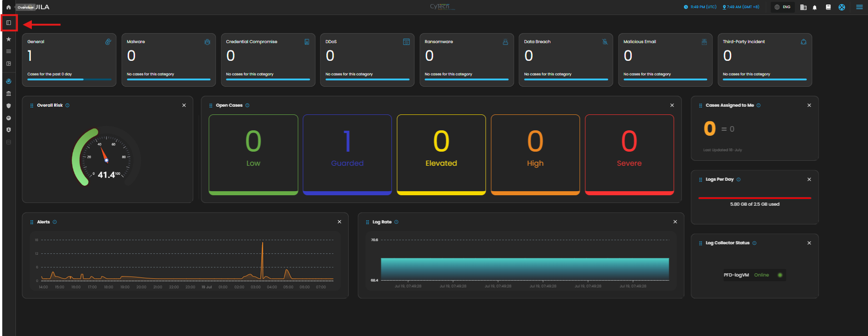Open the gauge speedometer sidebar icon
Image resolution: width=868 pixels, height=336 pixels.
pos(9,118)
